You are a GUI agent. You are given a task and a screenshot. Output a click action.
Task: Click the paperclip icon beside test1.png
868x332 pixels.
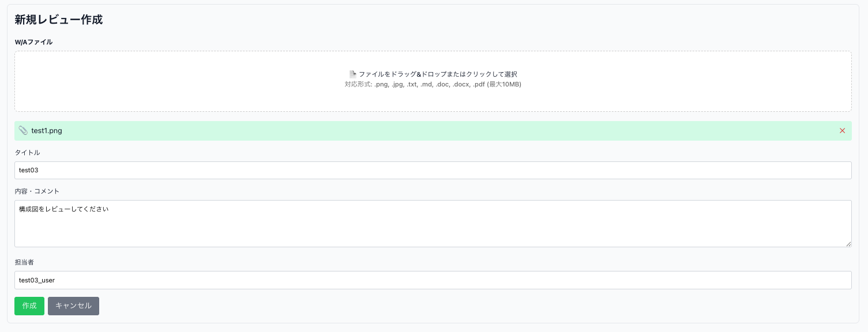click(23, 131)
